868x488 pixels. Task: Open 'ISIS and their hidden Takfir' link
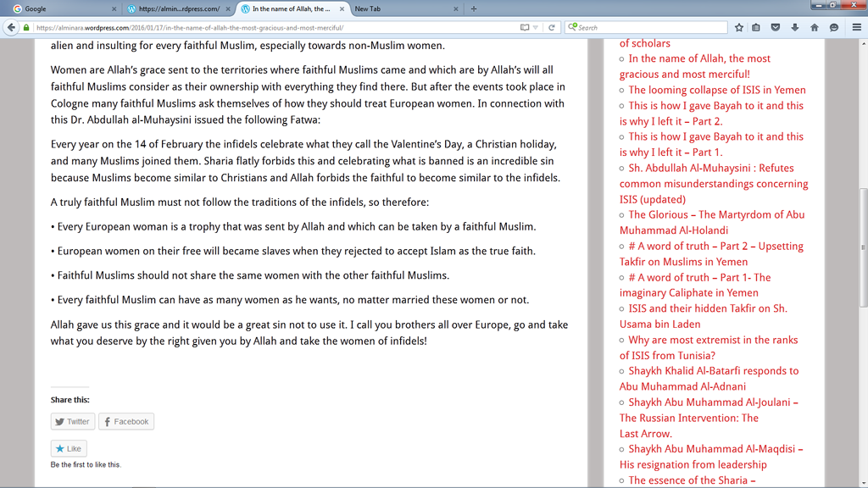point(703,317)
